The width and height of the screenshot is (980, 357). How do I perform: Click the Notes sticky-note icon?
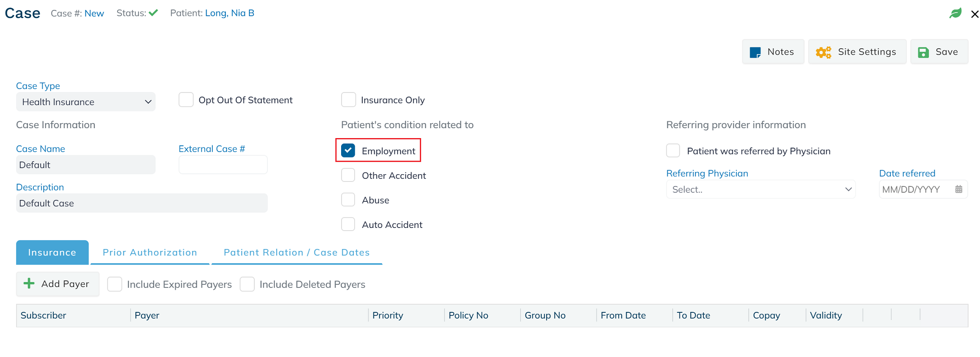755,52
